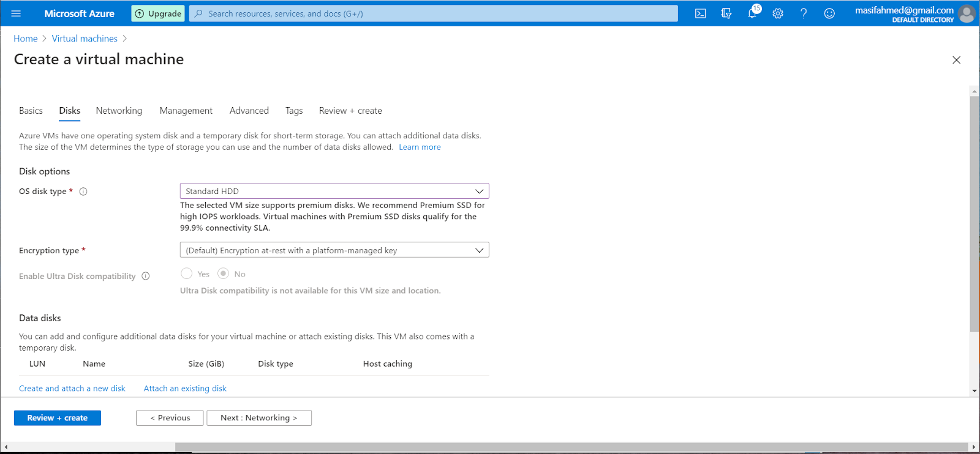Click the scroll up arrow
980x454 pixels.
point(974,91)
